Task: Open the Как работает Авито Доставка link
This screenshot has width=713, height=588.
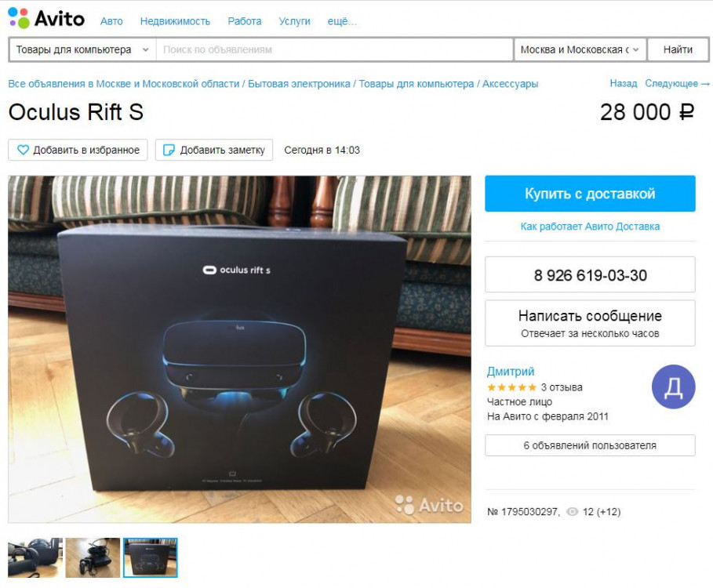Action: [x=590, y=227]
